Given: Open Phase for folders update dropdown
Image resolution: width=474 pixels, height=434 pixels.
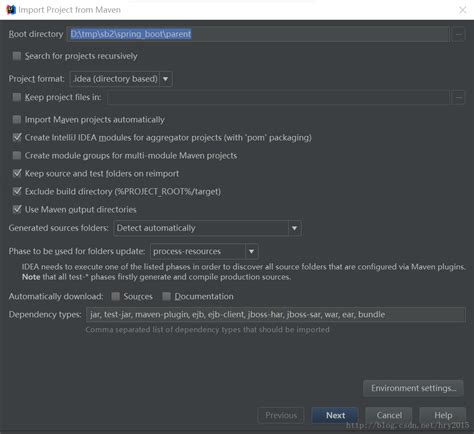Looking at the screenshot, I should point(204,251).
